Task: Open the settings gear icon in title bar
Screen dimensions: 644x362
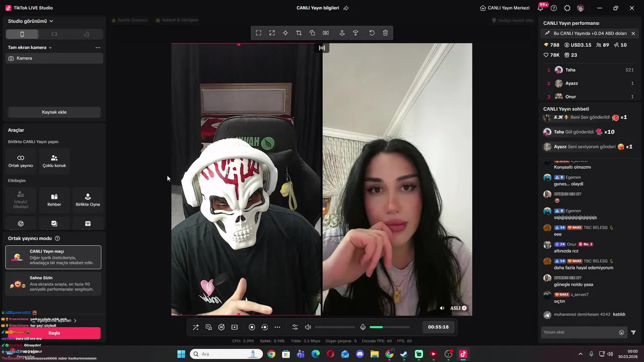Action: point(568,8)
